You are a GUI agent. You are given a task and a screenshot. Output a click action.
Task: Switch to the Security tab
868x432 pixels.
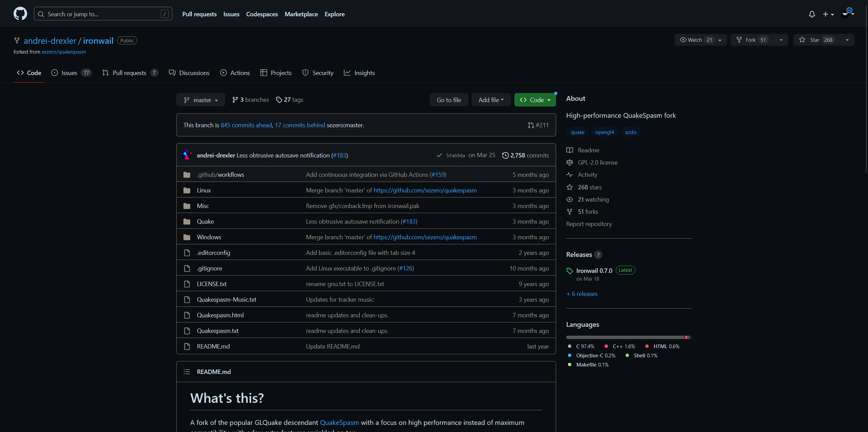point(318,73)
